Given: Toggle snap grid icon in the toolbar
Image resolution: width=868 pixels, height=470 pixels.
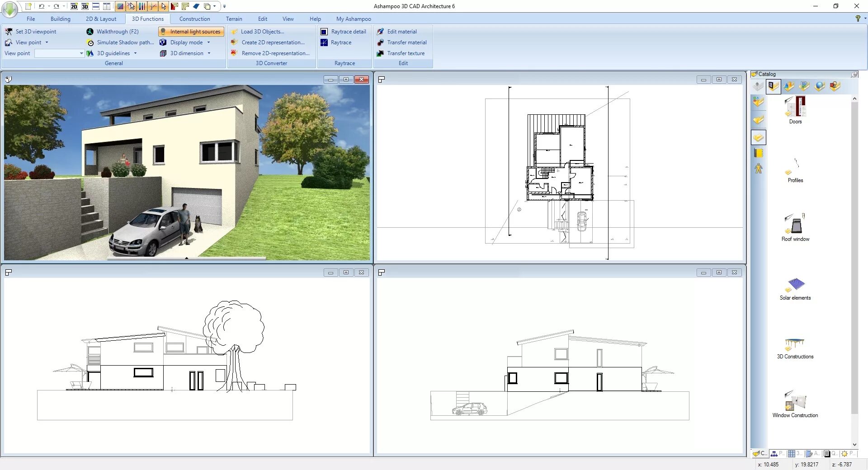Looking at the screenshot, I should pyautogui.click(x=120, y=6).
